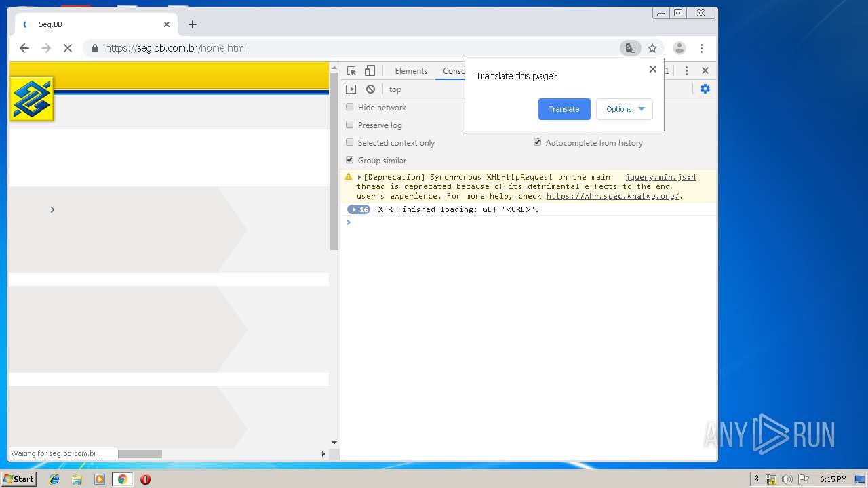Uncheck the Group similar checkbox
868x488 pixels.
(350, 160)
